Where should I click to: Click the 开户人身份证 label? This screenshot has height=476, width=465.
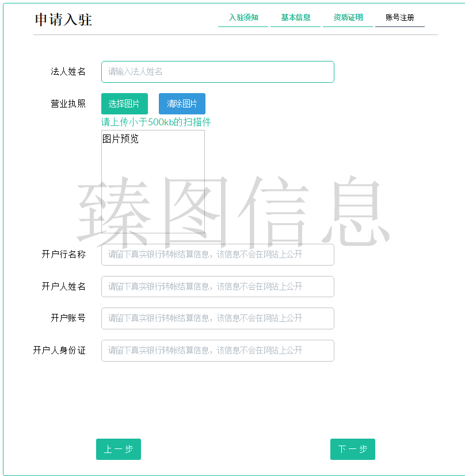[x=59, y=350]
